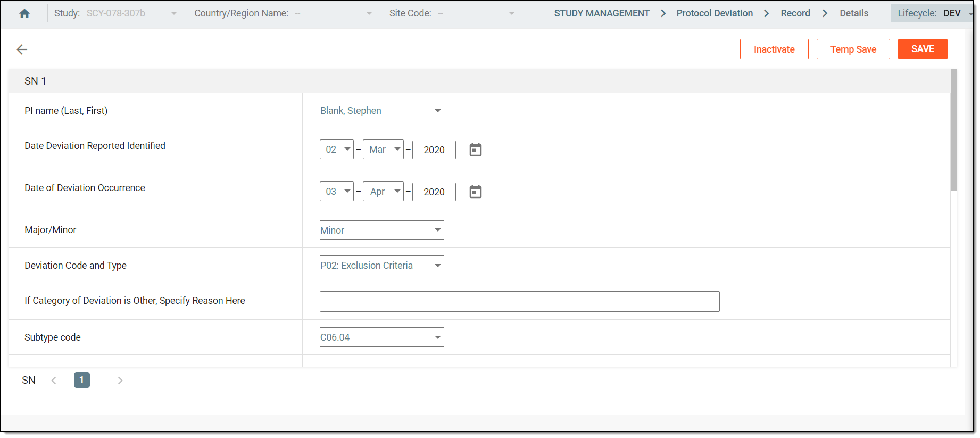
Task: Click the SN 1 section header
Action: [479, 81]
